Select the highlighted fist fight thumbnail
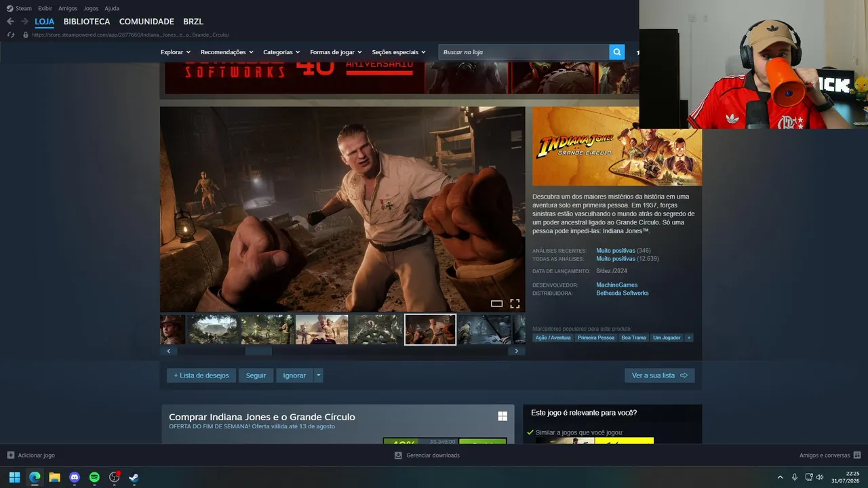The height and width of the screenshot is (488, 868). pos(430,329)
